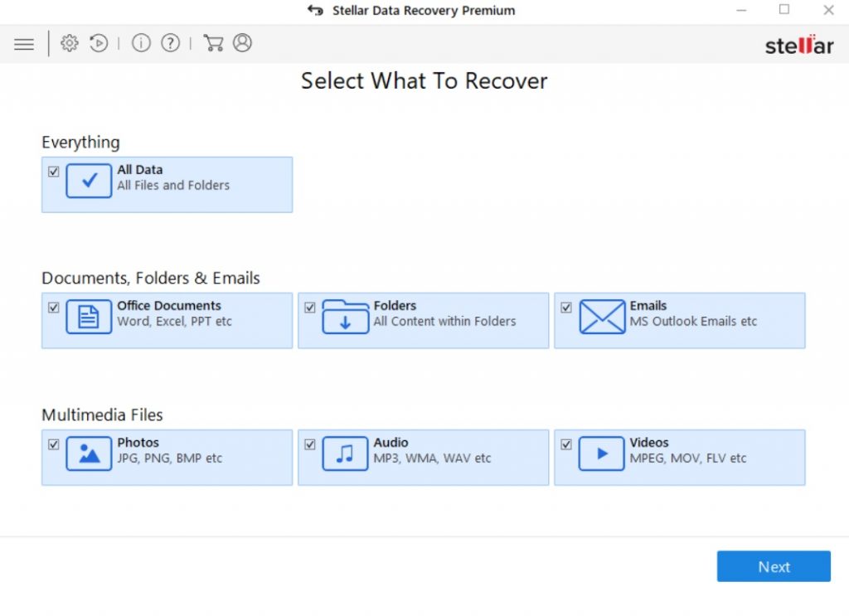Screen dimensions: 849x616
Task: Select the Videos play icon
Action: coord(601,454)
